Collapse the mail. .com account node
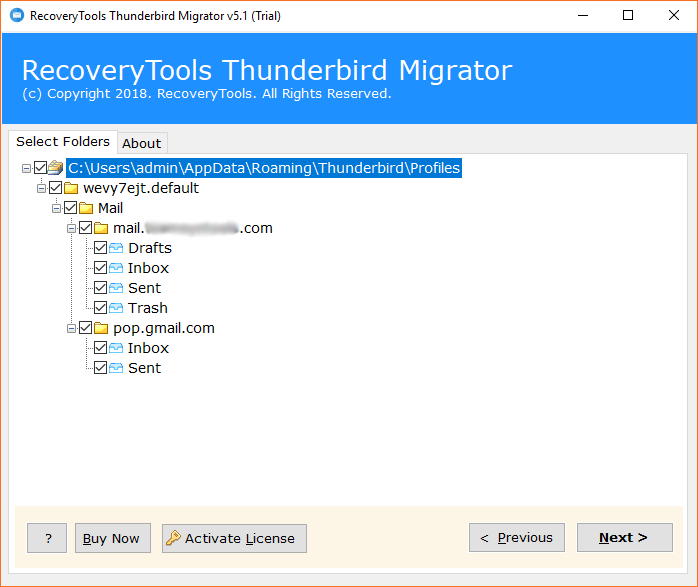Screen dimensions: 698x587 (x=71, y=228)
